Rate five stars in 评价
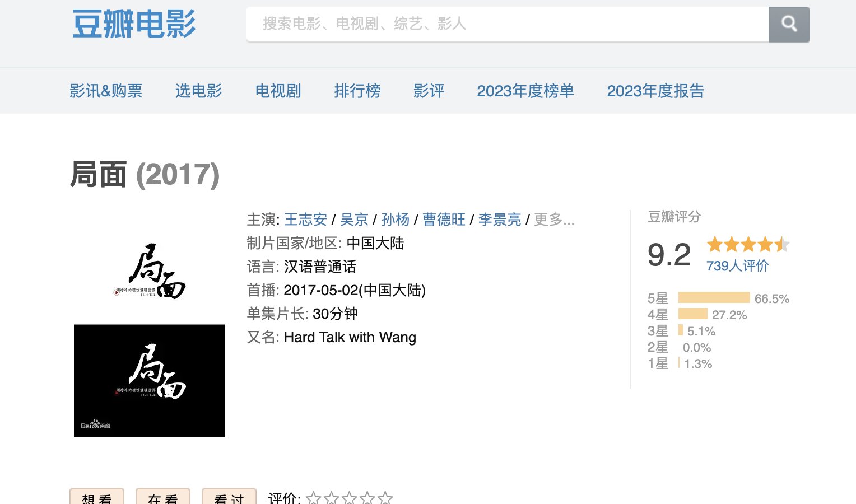 tap(385, 498)
